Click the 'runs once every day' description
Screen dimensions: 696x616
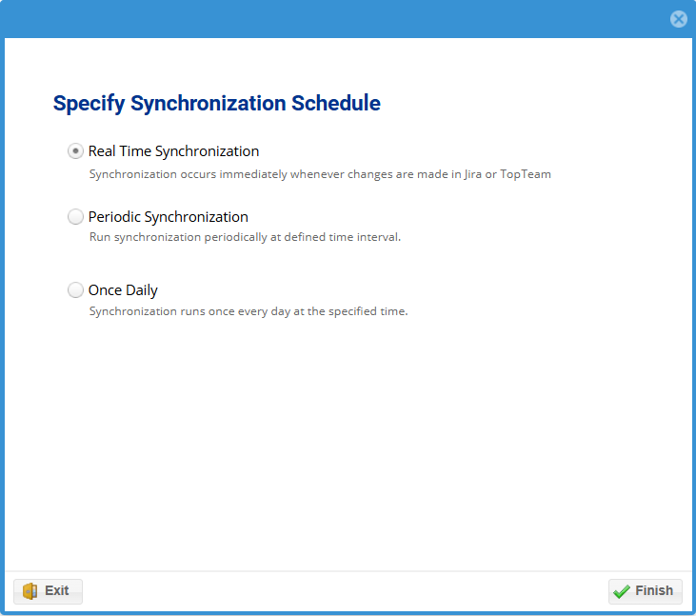[x=248, y=311]
